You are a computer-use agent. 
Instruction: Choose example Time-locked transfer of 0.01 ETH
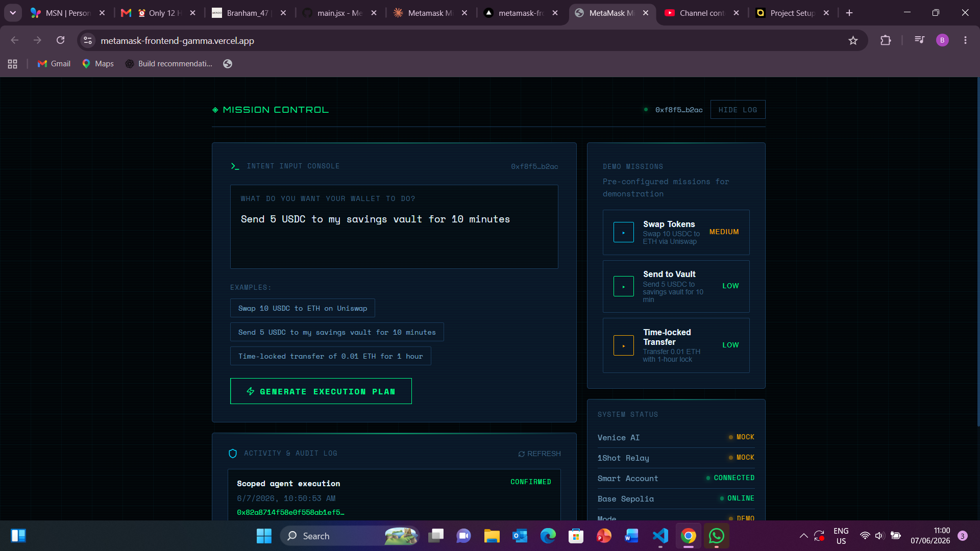pyautogui.click(x=330, y=356)
